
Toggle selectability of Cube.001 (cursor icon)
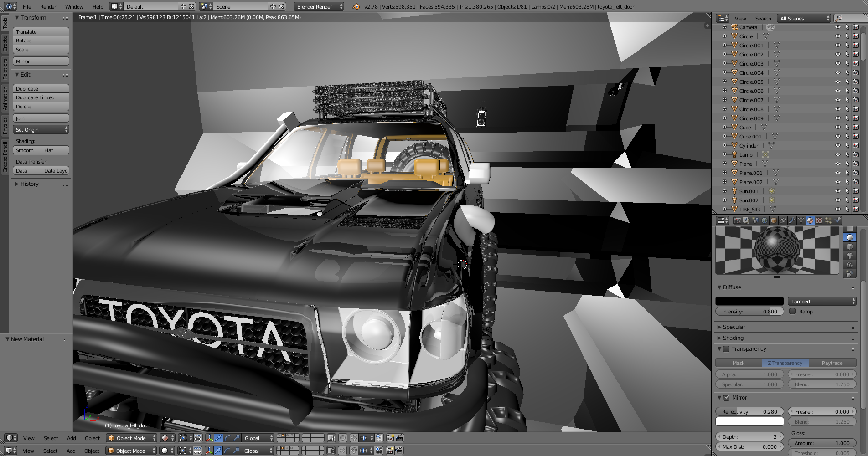[847, 137]
